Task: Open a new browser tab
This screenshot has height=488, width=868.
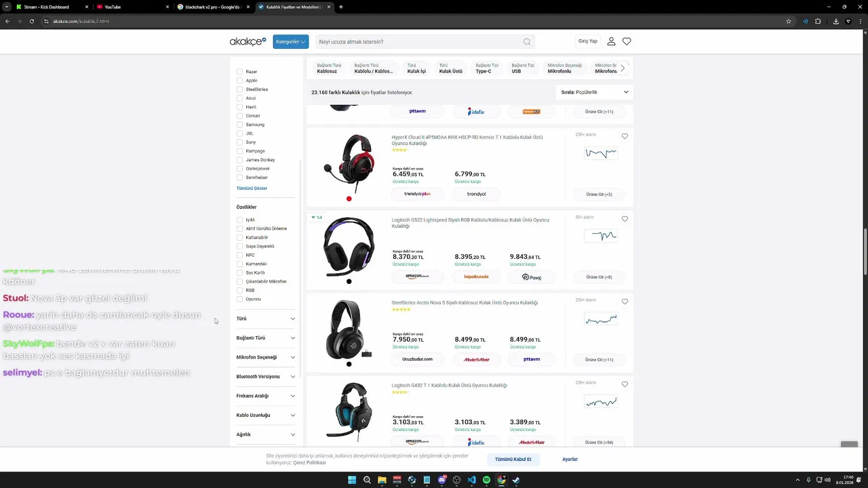Action: pos(340,7)
